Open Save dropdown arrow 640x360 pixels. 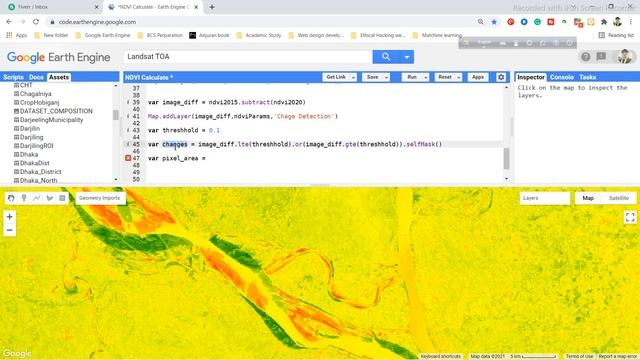[x=386, y=77]
